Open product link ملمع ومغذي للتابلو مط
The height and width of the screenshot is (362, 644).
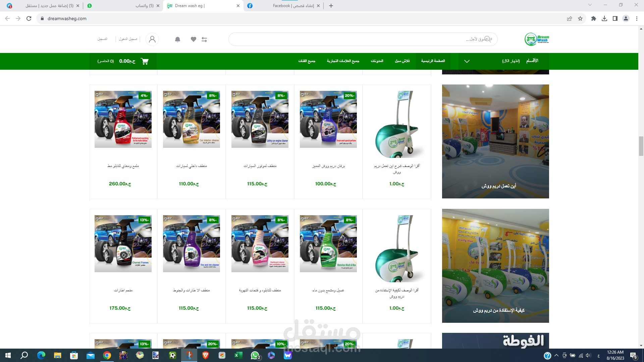coord(123,166)
